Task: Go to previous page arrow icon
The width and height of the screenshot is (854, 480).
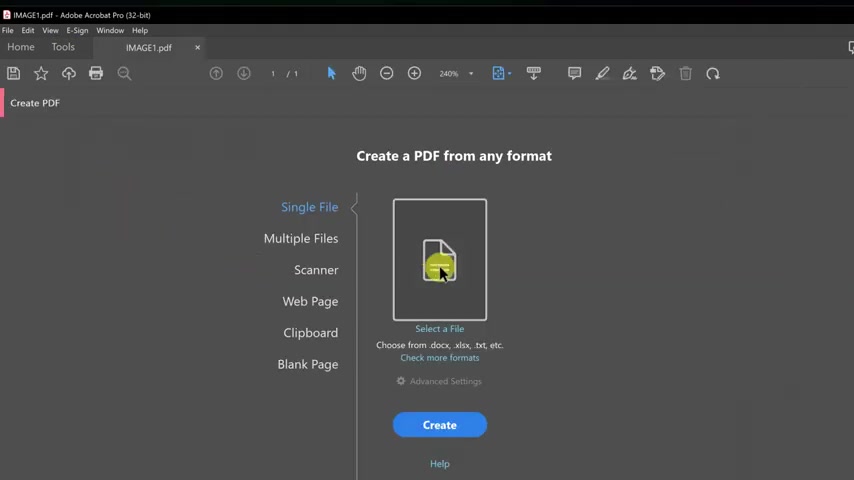Action: (x=216, y=74)
